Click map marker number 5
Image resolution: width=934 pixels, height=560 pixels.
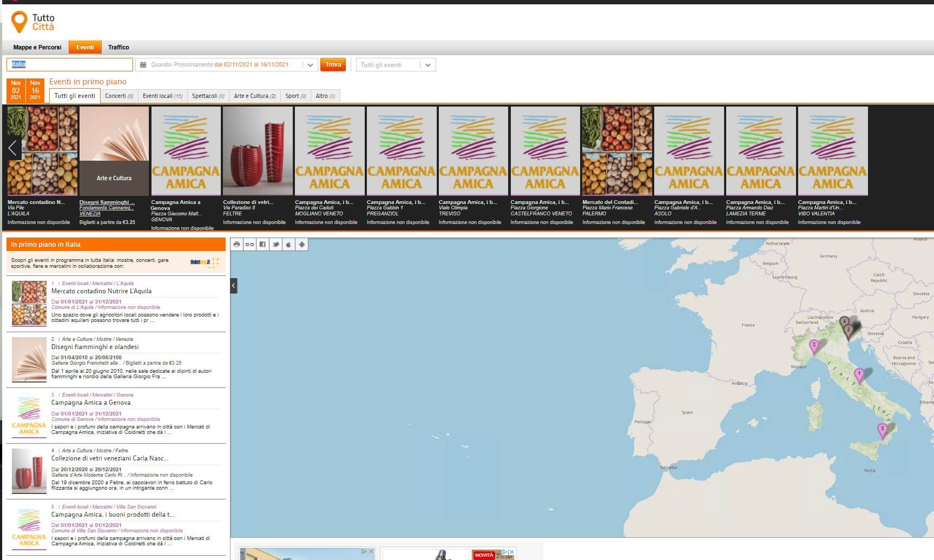pos(882,430)
